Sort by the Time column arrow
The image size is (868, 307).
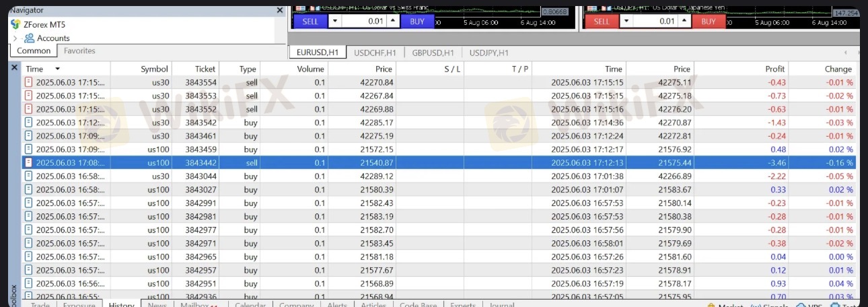click(x=57, y=69)
